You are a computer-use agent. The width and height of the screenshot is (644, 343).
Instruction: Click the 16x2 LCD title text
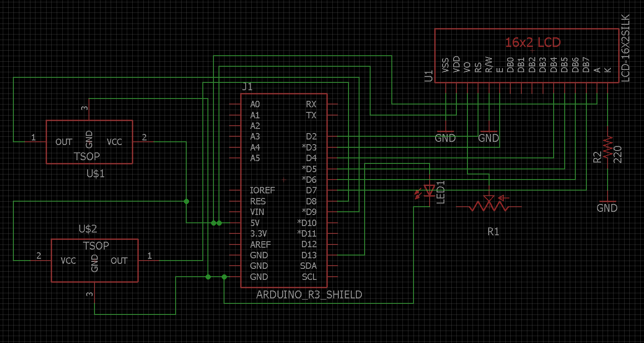pyautogui.click(x=533, y=43)
